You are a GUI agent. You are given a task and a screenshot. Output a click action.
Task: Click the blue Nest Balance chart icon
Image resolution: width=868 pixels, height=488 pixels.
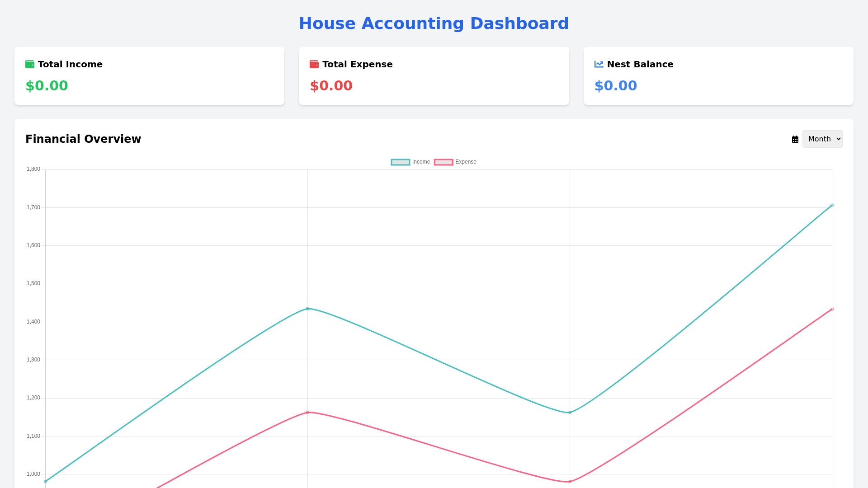599,64
